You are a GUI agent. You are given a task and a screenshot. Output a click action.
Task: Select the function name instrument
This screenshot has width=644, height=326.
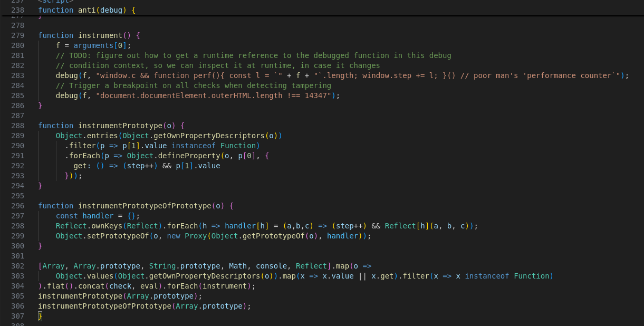click(100, 35)
